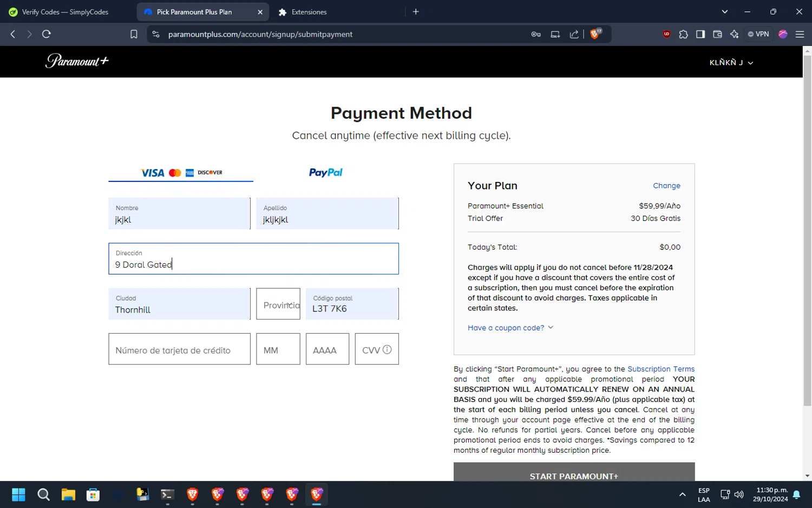Image resolution: width=812 pixels, height=508 pixels.
Task: Click the Apellido input field
Action: (328, 213)
